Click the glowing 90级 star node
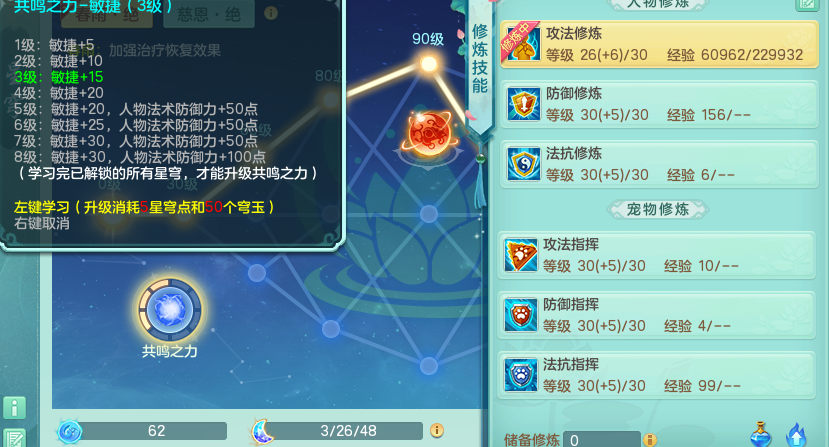This screenshot has width=829, height=447. click(x=428, y=64)
